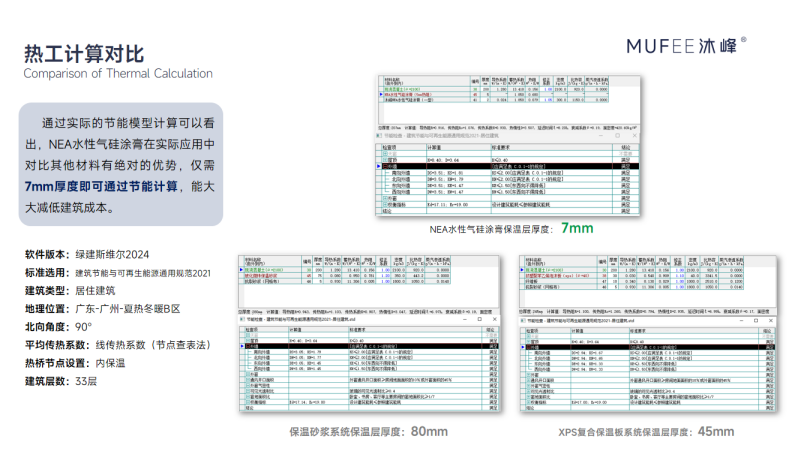Viewport: 792px width, 451px height.
Task: Expand 屋顶 row in 保温砂浆 window
Action: click(248, 341)
